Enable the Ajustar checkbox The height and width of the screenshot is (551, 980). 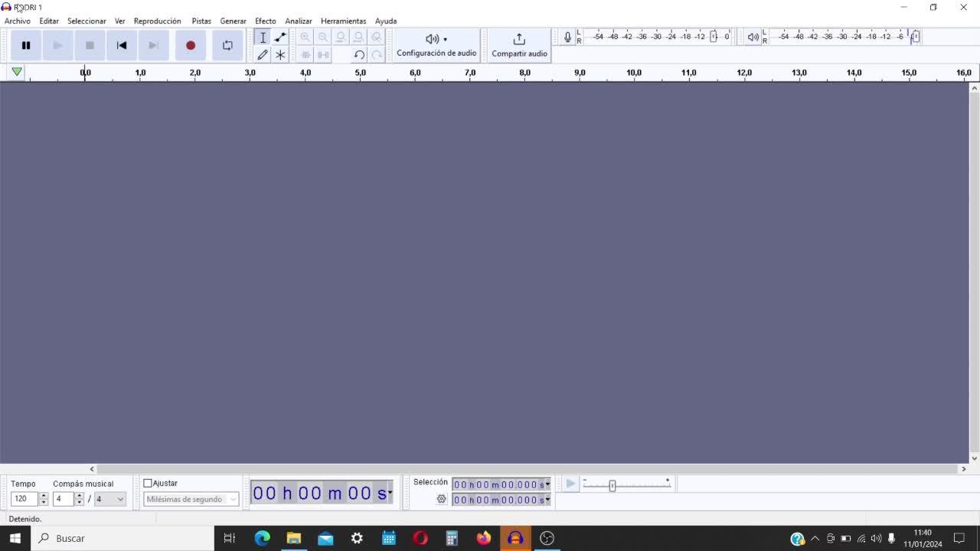pyautogui.click(x=148, y=483)
